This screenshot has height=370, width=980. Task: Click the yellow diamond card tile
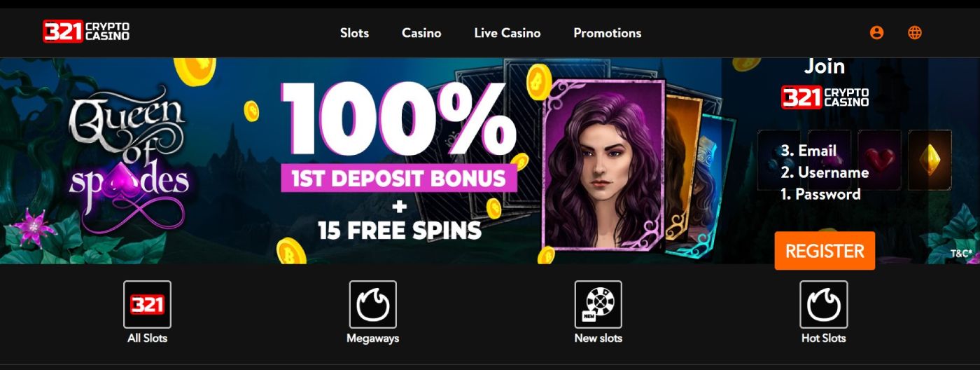click(930, 160)
